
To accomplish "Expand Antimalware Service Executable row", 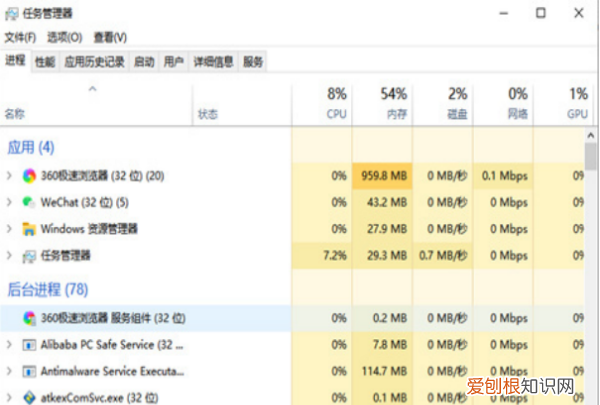I will coord(9,371).
